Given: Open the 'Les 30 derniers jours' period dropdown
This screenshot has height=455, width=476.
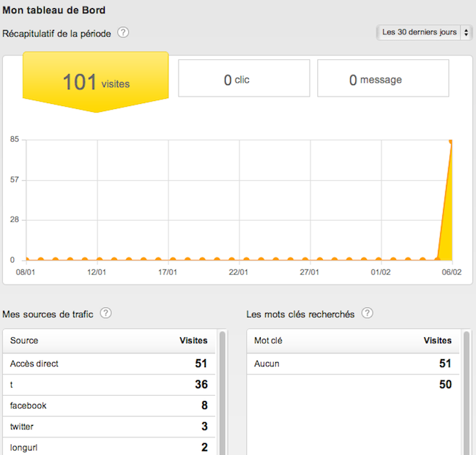Looking at the screenshot, I should coord(423,33).
